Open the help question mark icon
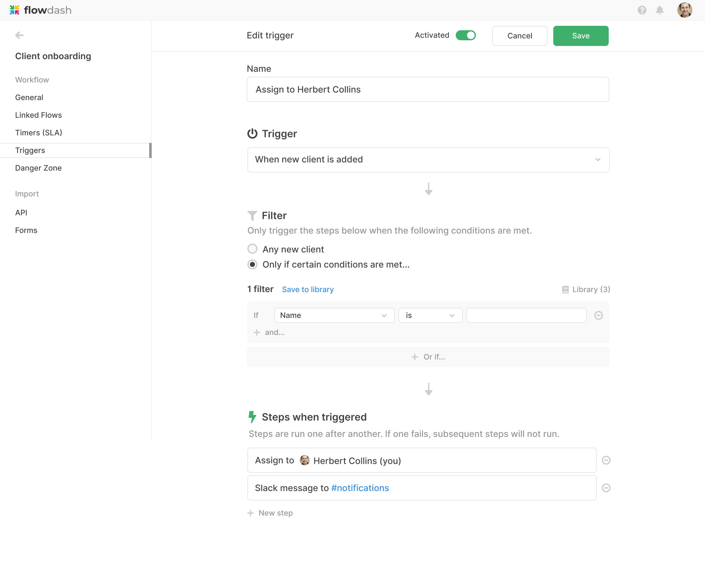The height and width of the screenshot is (588, 705). point(641,10)
